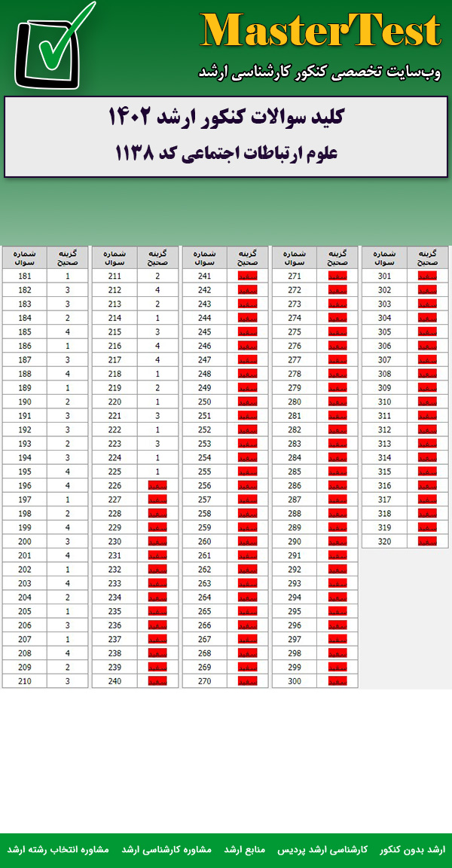The width and height of the screenshot is (452, 868).
Task: Select the red answer cell of question 271
Action: pyautogui.click(x=338, y=277)
